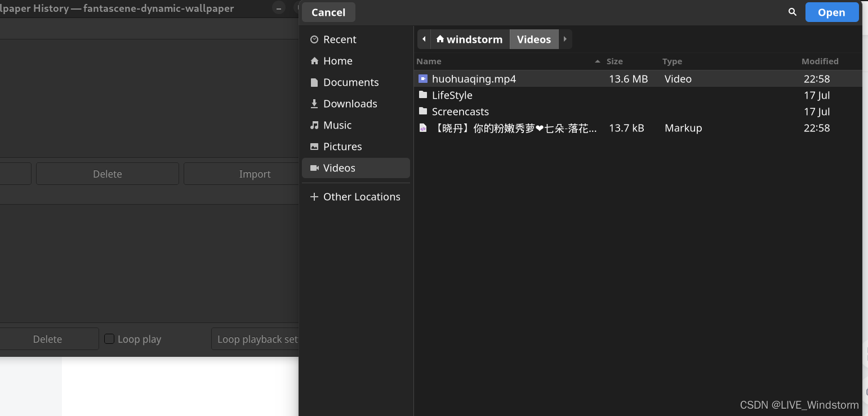The height and width of the screenshot is (416, 868).
Task: Click the video icon beside huohuaqing.mp4
Action: [422, 78]
